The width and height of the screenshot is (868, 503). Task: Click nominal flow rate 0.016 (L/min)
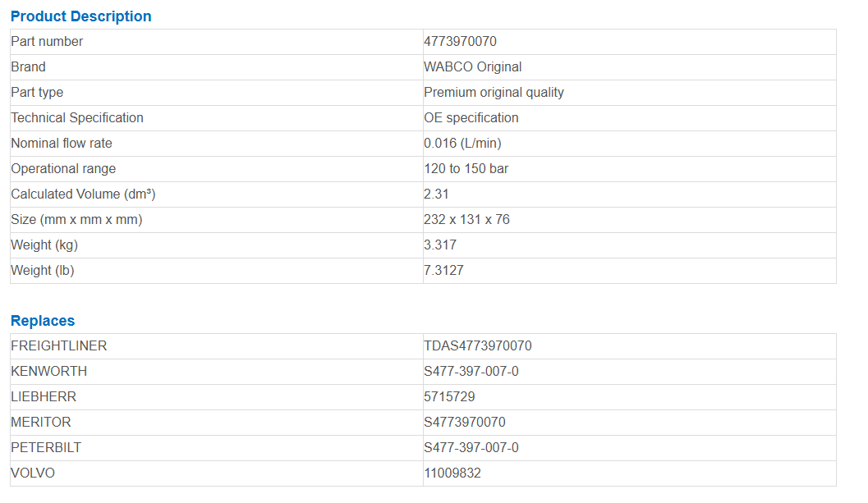[463, 144]
